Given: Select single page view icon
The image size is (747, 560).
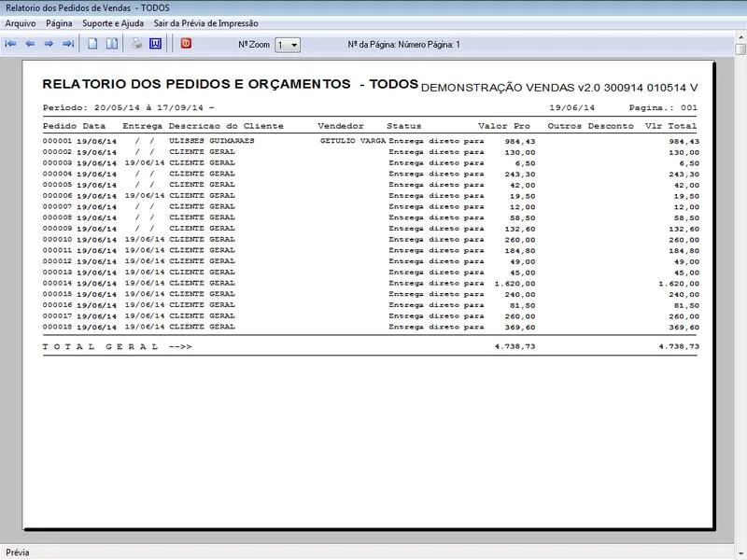Looking at the screenshot, I should [x=92, y=44].
